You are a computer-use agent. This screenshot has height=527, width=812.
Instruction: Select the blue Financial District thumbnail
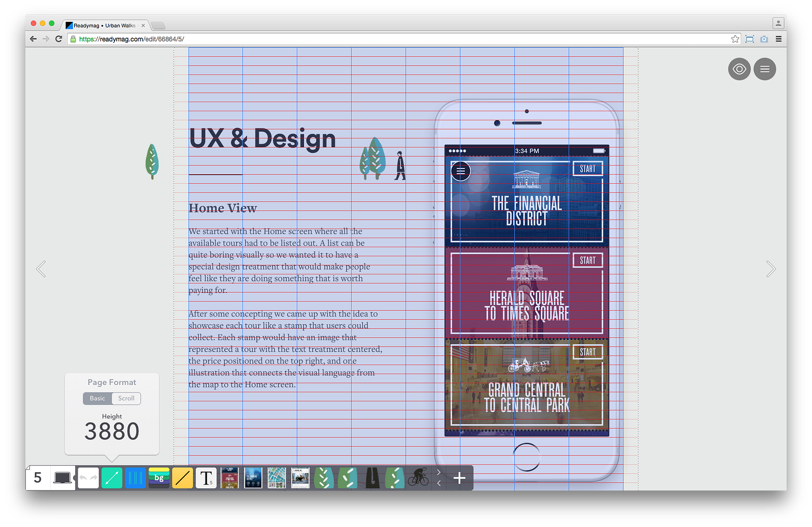[253, 478]
